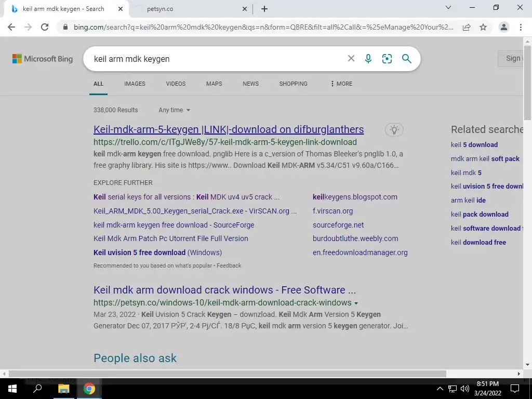Switch to the SHOPPING tab
Viewport: 532px width, 399px height.
pyautogui.click(x=294, y=84)
